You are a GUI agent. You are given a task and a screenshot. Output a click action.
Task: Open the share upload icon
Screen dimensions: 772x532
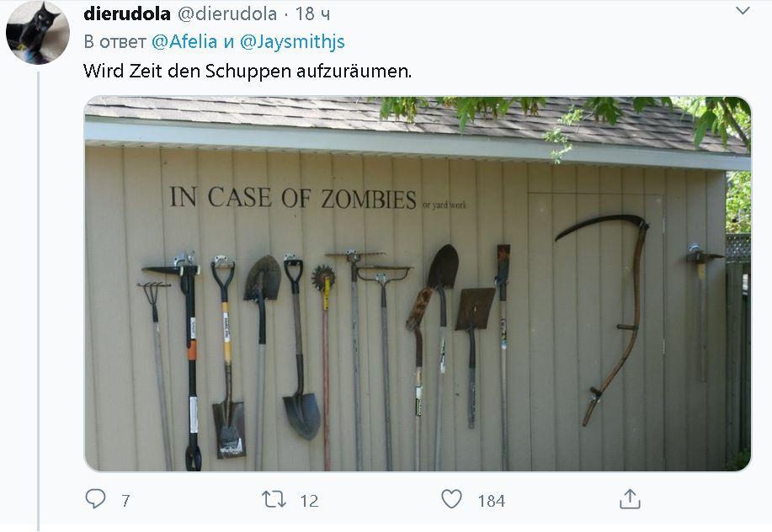click(x=630, y=498)
